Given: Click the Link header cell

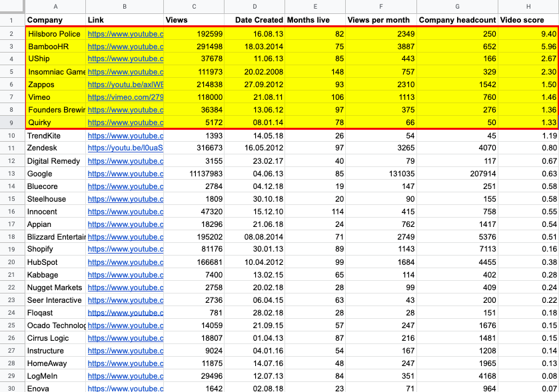Looking at the screenshot, I should pyautogui.click(x=125, y=20).
